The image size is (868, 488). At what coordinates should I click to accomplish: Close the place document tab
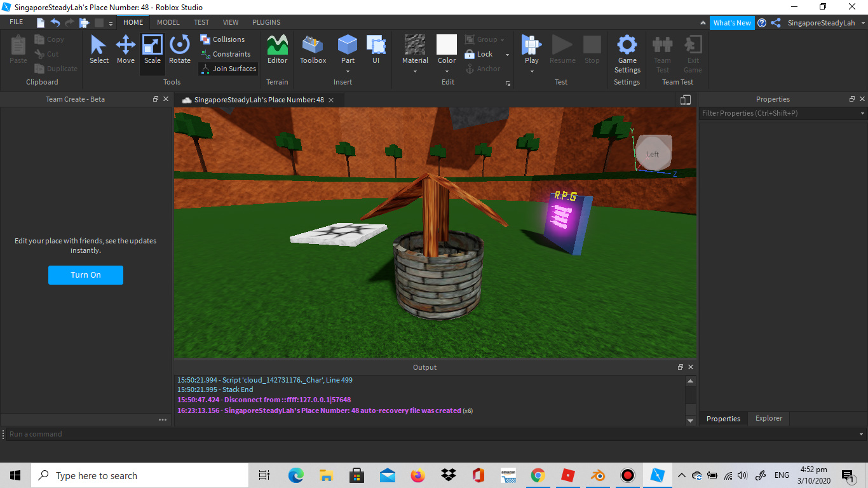pyautogui.click(x=332, y=100)
